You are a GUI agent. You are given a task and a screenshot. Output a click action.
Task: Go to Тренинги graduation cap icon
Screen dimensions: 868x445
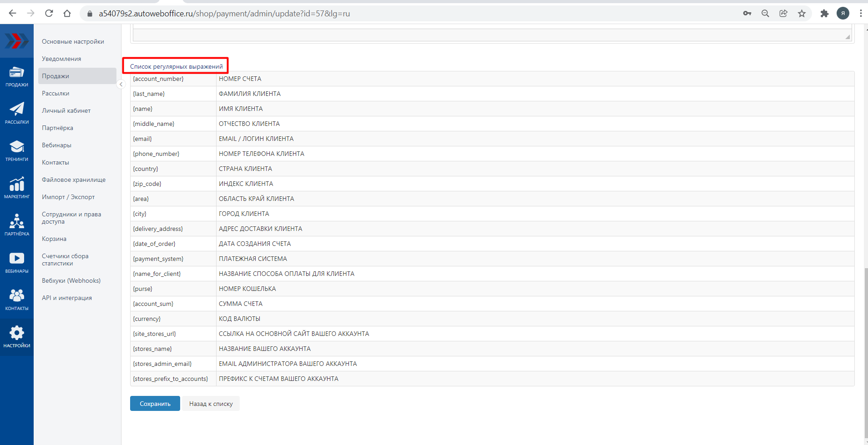[17, 150]
